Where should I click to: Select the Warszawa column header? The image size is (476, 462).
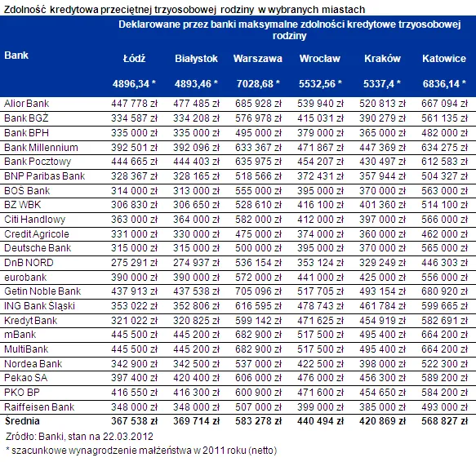point(258,58)
